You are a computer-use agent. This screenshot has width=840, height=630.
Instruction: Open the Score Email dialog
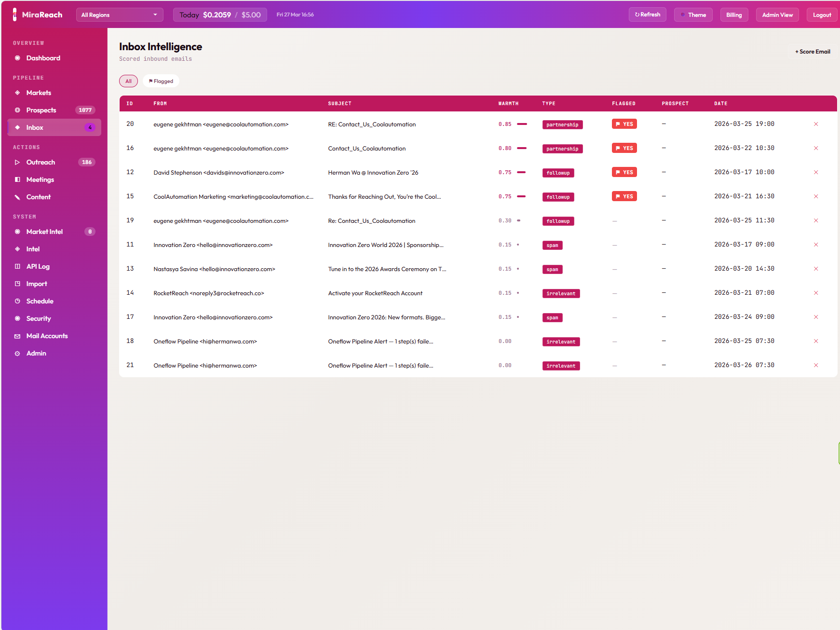(812, 51)
